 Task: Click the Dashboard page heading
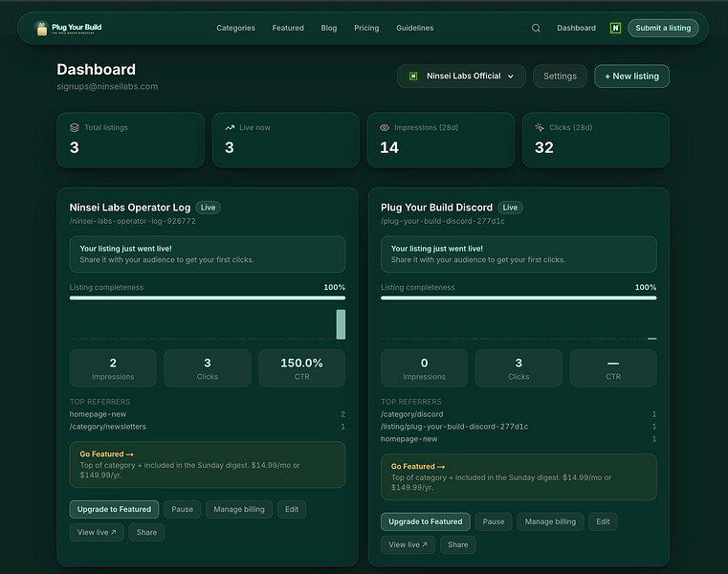(x=96, y=69)
